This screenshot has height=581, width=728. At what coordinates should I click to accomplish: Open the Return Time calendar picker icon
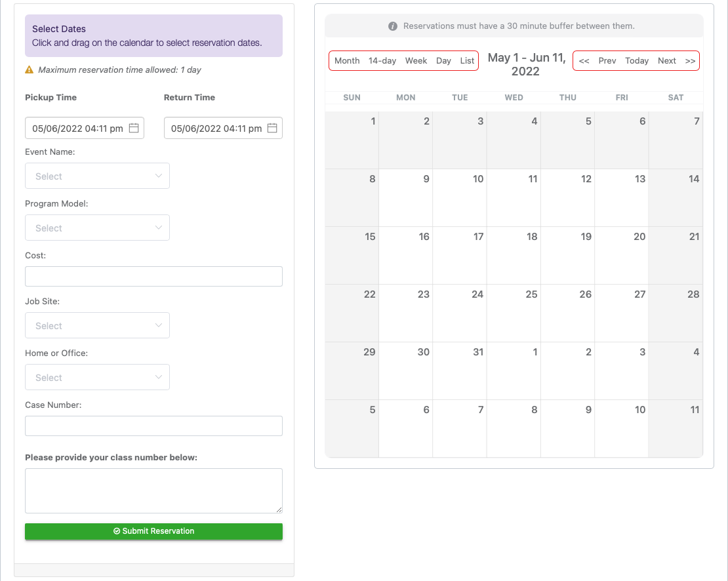tap(272, 128)
